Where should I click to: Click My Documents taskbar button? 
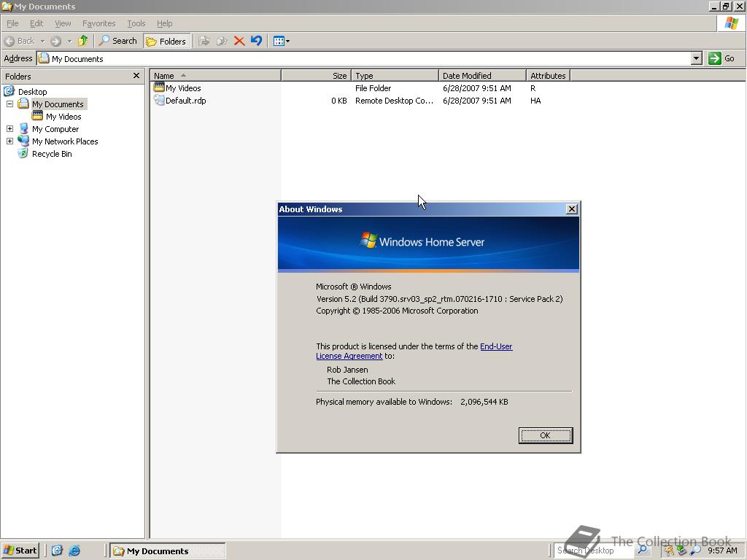tap(168, 551)
